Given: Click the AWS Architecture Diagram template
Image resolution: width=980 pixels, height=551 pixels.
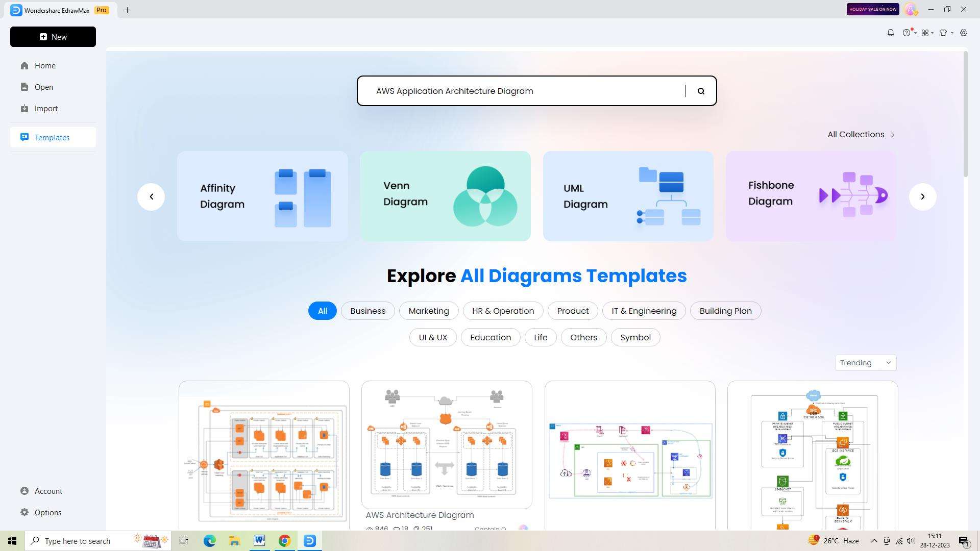Looking at the screenshot, I should coord(446,444).
